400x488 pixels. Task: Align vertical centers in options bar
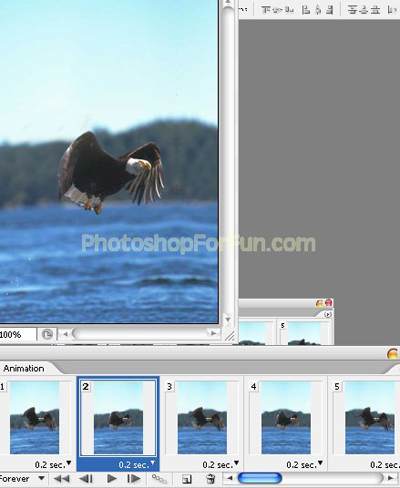277,10
